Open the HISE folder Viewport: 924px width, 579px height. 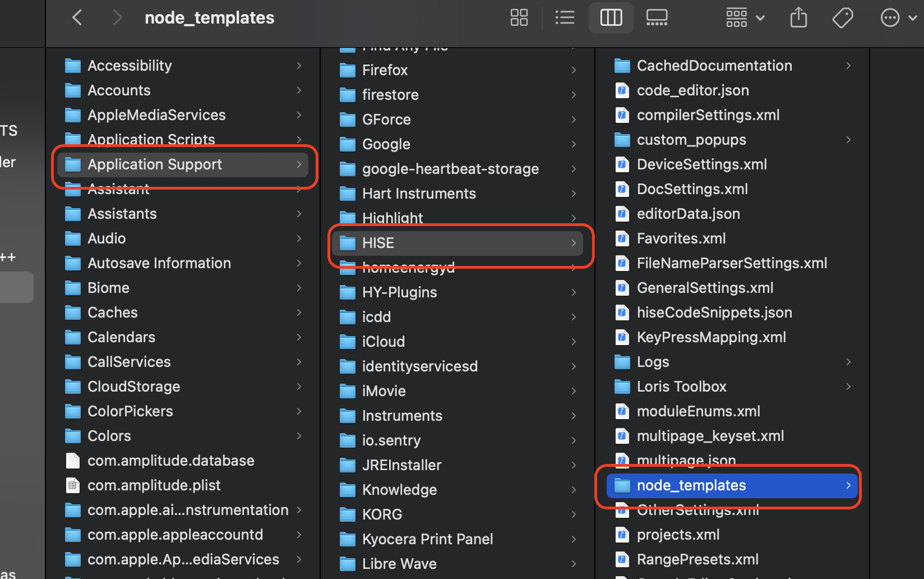458,243
